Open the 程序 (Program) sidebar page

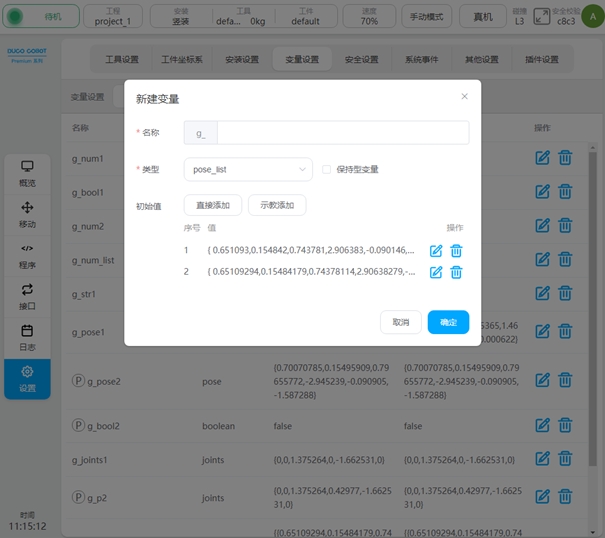[27, 256]
